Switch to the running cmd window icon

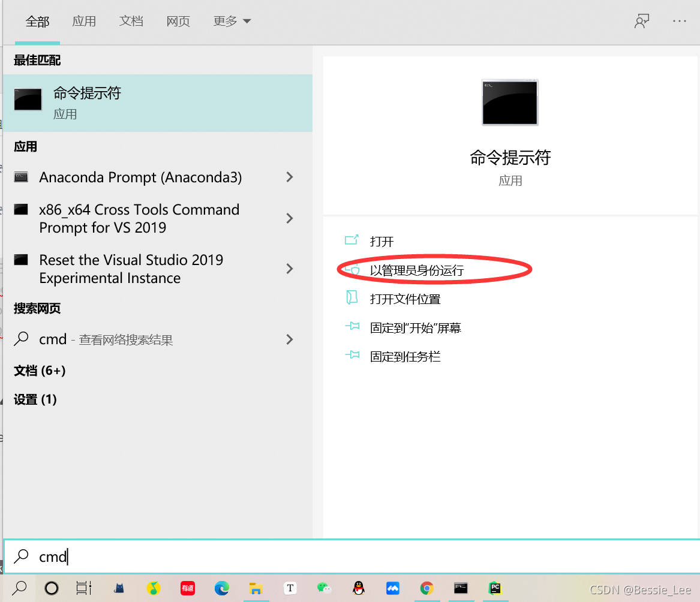click(x=461, y=588)
